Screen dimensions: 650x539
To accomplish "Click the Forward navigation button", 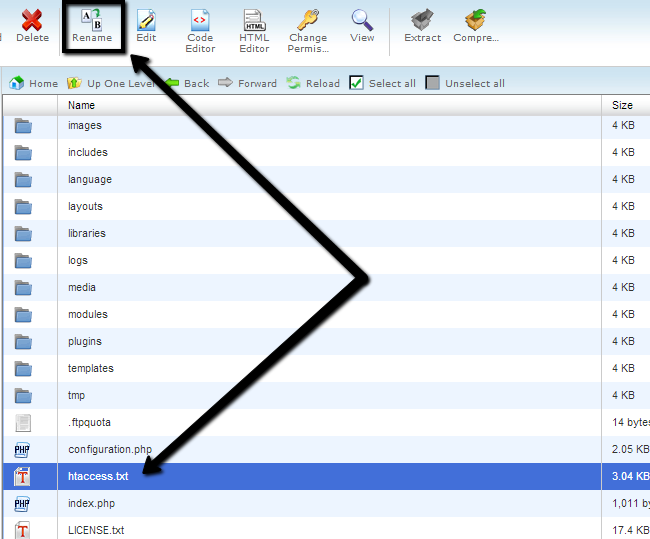I will pyautogui.click(x=226, y=83).
